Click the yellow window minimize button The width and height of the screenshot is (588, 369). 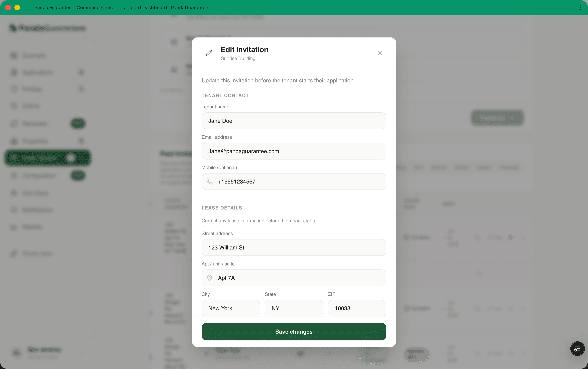click(17, 8)
